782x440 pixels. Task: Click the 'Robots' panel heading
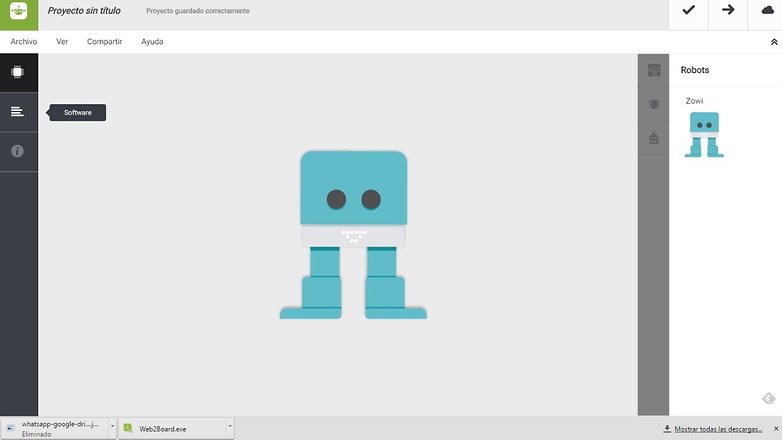coord(695,70)
